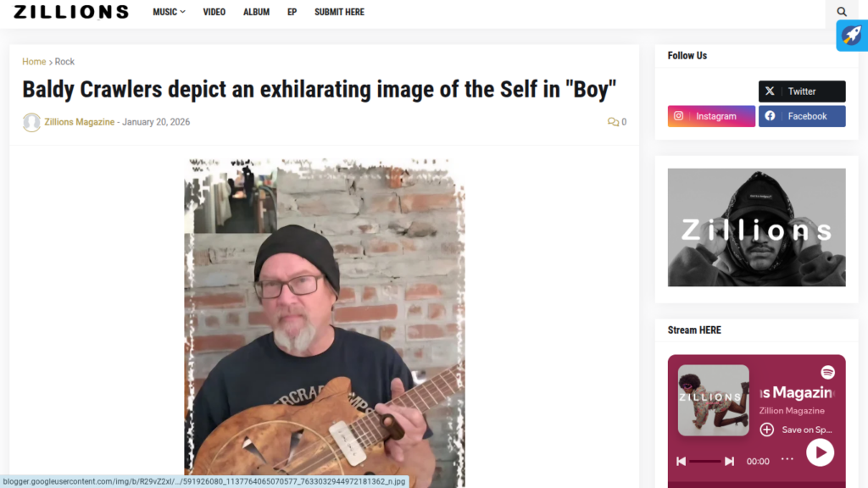This screenshot has height=488, width=868.
Task: Skip to next track in Spotify player
Action: point(730,461)
